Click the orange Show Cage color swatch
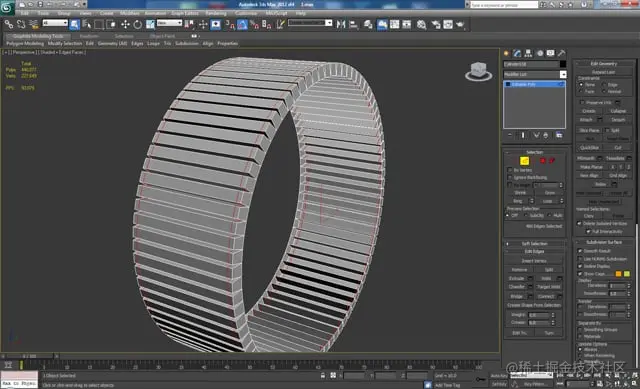This screenshot has width=640, height=389. 618,273
